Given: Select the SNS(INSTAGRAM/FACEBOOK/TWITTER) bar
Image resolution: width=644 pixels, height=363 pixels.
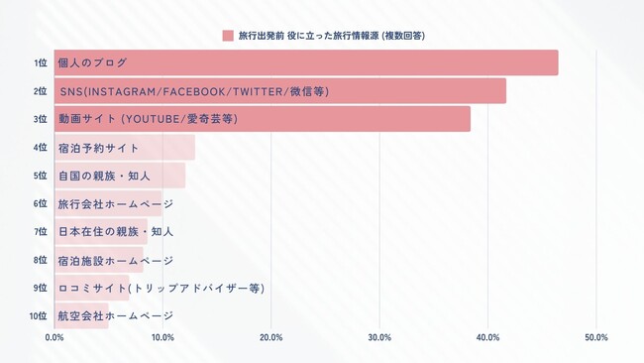Looking at the screenshot, I should [x=280, y=91].
